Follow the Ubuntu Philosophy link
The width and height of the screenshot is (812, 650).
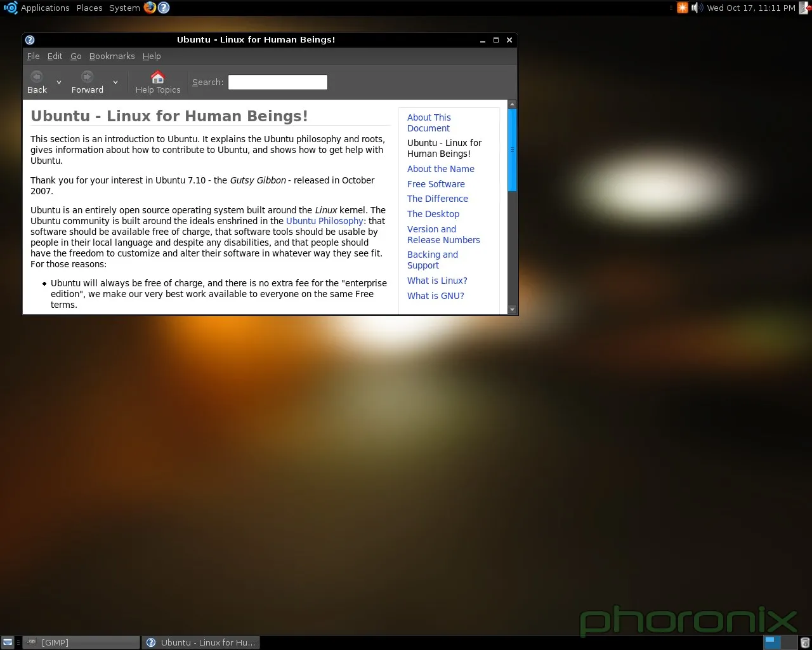tap(325, 221)
